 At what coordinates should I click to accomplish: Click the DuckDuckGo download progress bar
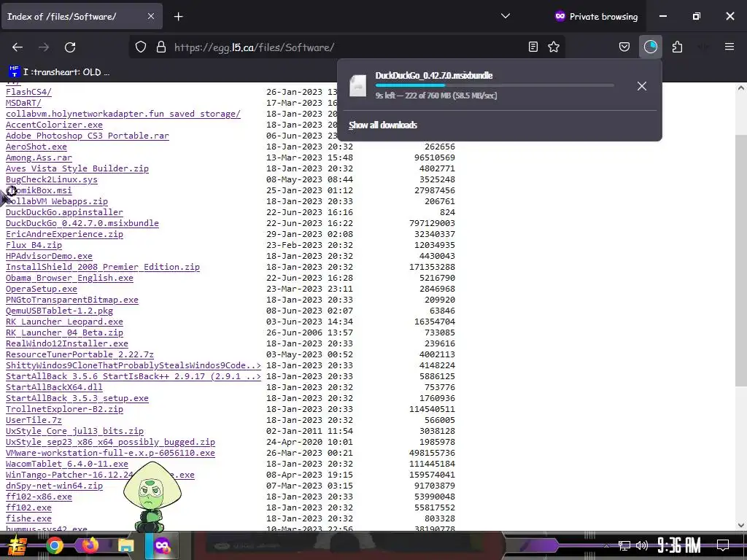click(495, 86)
